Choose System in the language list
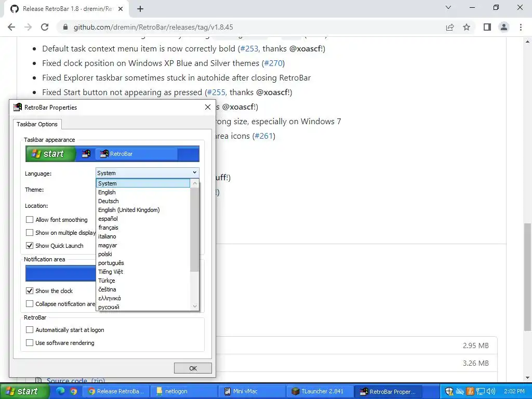Image resolution: width=532 pixels, height=399 pixels. (x=143, y=183)
